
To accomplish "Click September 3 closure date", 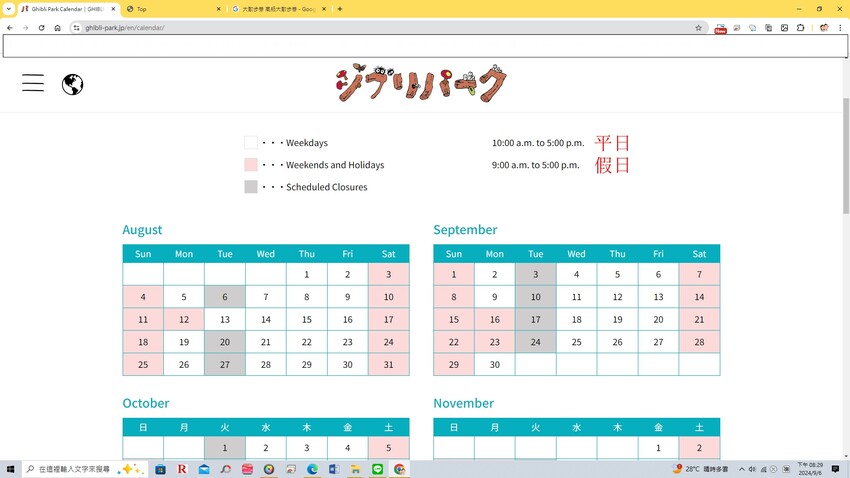I will coord(536,274).
